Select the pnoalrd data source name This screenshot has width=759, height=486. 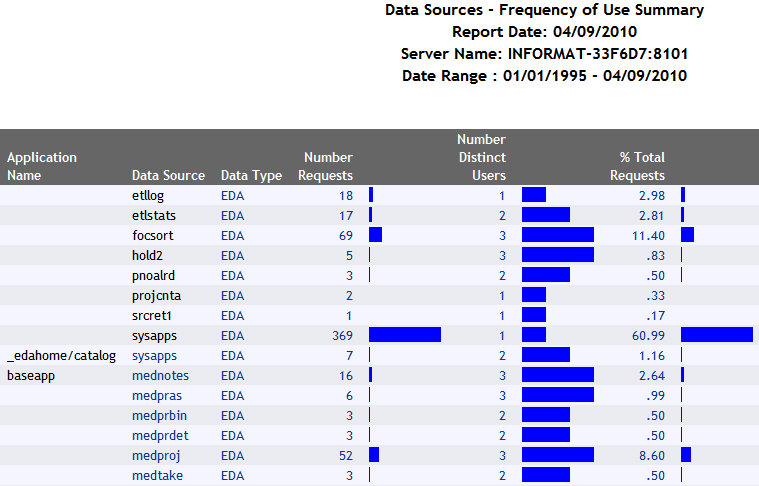coord(153,275)
